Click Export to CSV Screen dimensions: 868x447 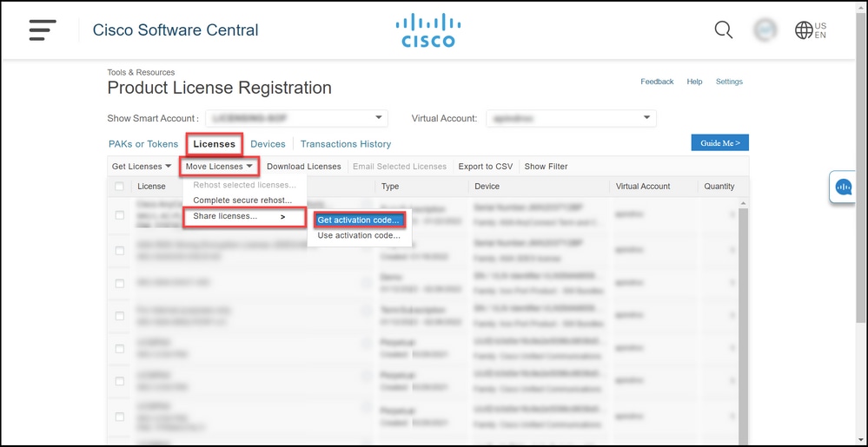(x=486, y=166)
